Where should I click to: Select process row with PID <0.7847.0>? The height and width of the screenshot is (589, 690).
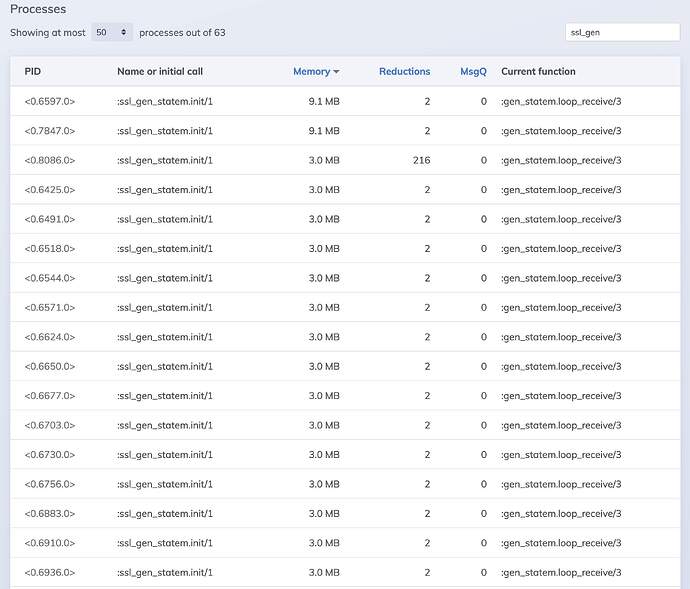coord(345,131)
